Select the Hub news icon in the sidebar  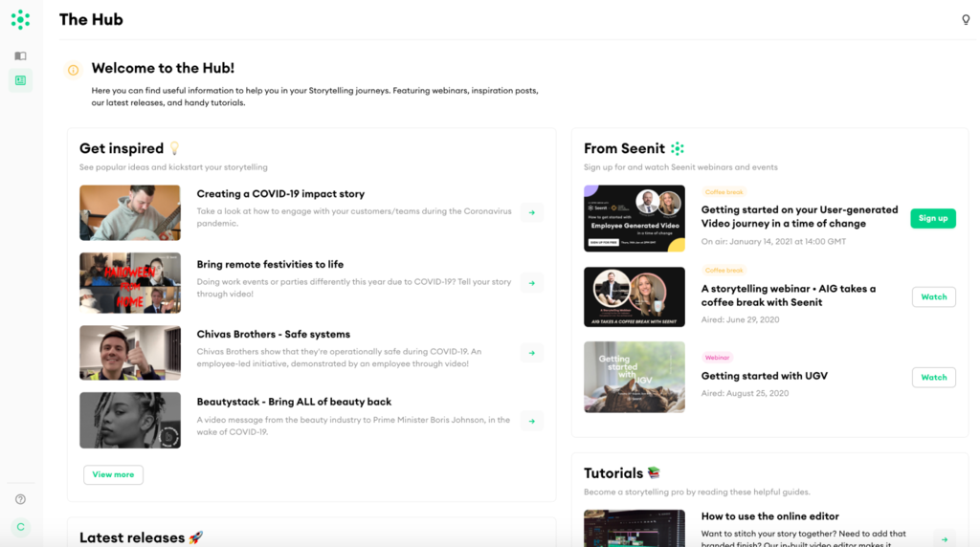pyautogui.click(x=21, y=80)
